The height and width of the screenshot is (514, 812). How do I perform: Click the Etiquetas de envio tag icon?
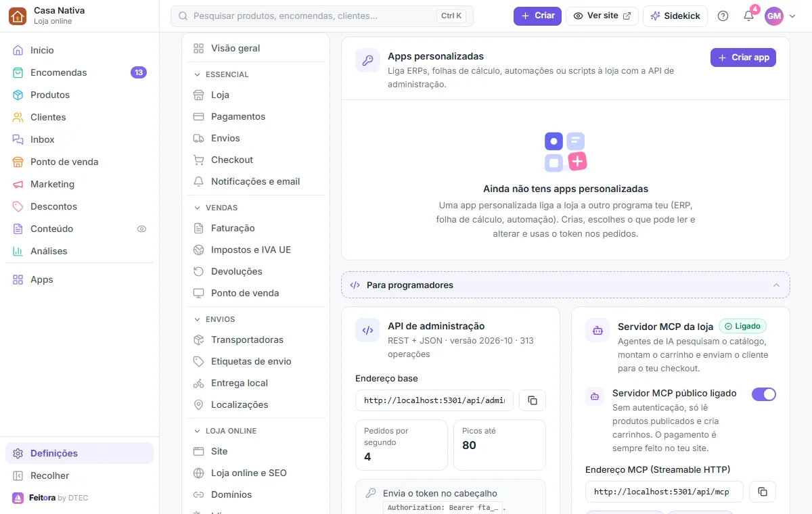pyautogui.click(x=198, y=361)
